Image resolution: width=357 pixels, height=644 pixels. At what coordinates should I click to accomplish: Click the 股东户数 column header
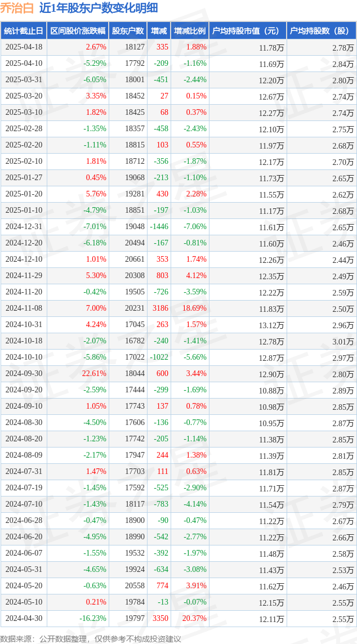[x=128, y=31]
